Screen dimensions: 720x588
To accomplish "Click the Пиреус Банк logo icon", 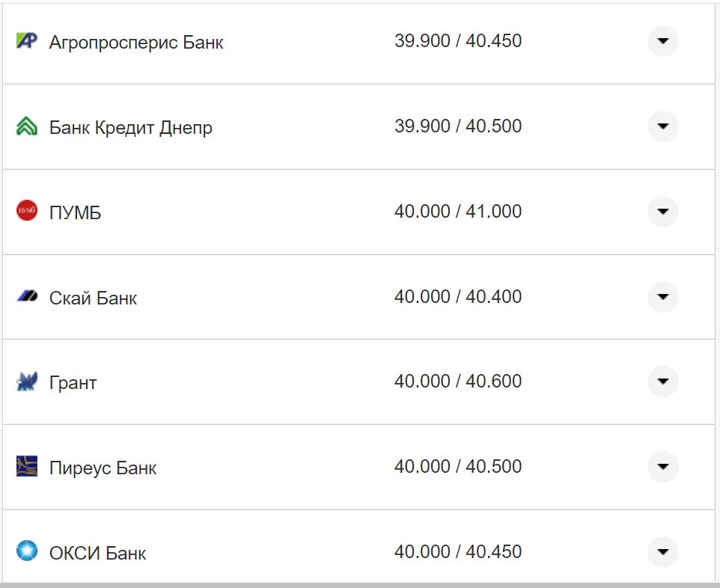I will point(27,467).
